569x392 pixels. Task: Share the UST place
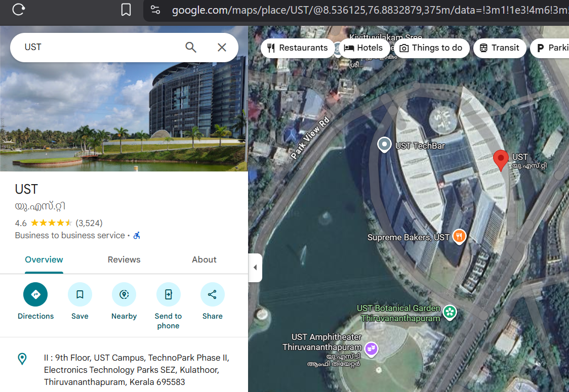[x=212, y=294]
